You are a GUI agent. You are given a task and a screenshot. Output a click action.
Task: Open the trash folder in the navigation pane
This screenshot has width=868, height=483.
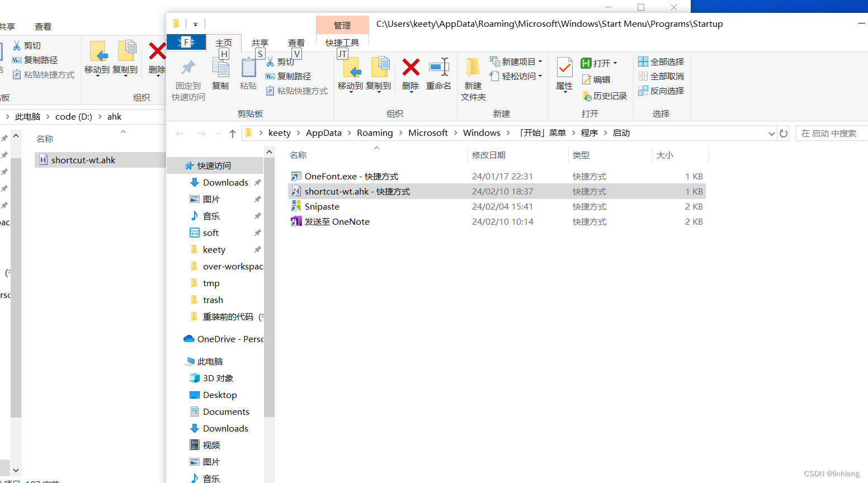pos(213,300)
